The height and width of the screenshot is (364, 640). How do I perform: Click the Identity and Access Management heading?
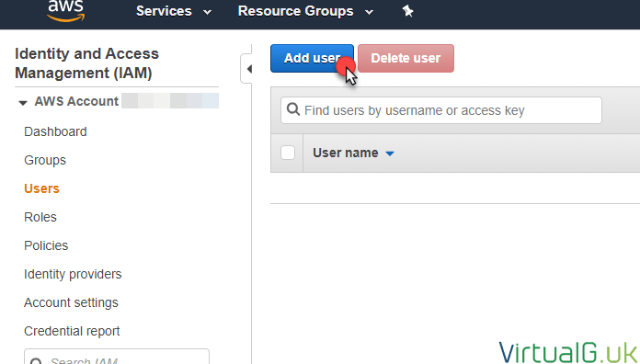[87, 63]
